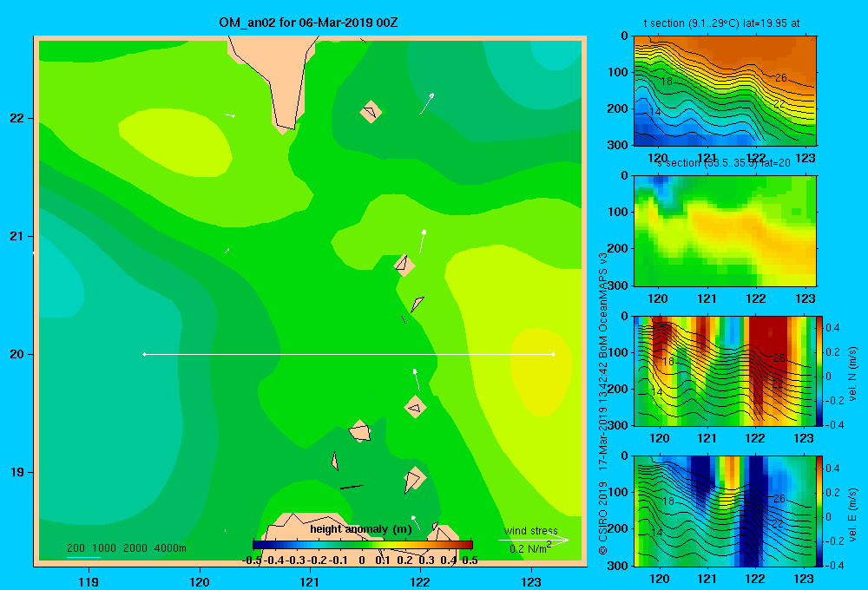Screen dimensions: 868x590
Task: Click the main map's longitude 123 axis label
Action: pyautogui.click(x=531, y=581)
